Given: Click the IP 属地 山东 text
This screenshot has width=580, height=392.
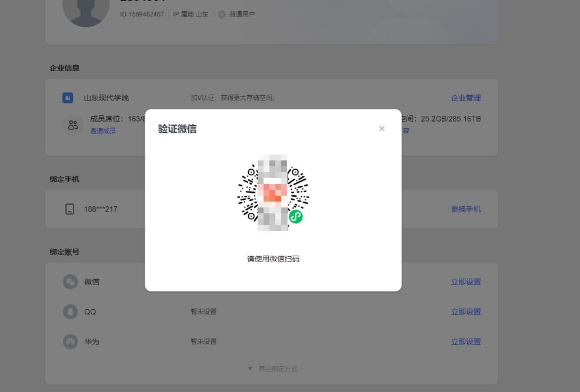Looking at the screenshot, I should click(191, 15).
